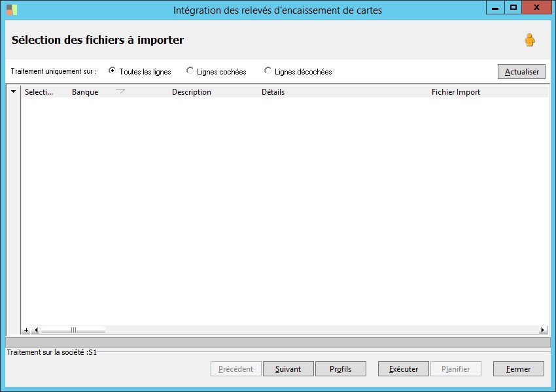Image resolution: width=556 pixels, height=392 pixels.
Task: Click the Banque column filter funnel icon
Action: [x=120, y=91]
